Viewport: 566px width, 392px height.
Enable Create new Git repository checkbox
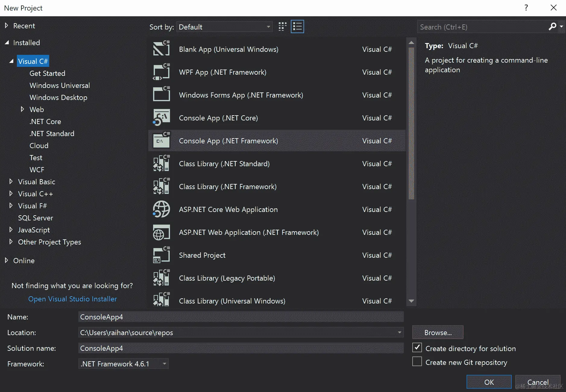coord(417,362)
